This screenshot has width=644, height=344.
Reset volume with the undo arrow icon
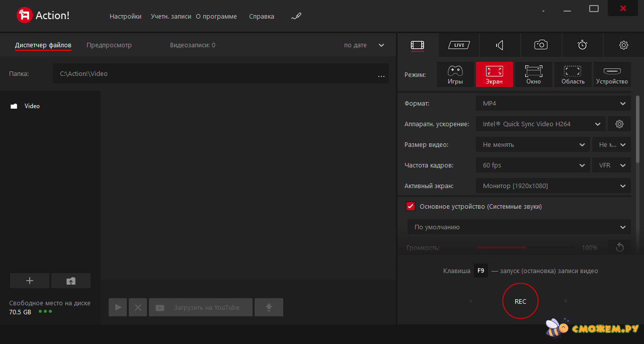[x=619, y=247]
